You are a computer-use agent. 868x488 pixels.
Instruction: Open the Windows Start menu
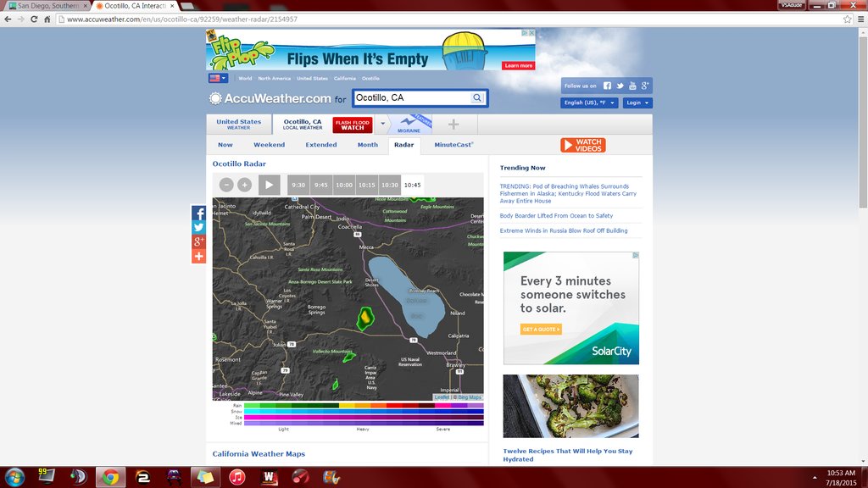click(x=14, y=477)
